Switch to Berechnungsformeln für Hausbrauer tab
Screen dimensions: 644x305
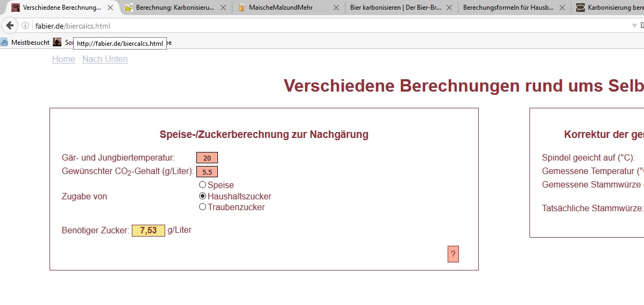click(x=508, y=8)
